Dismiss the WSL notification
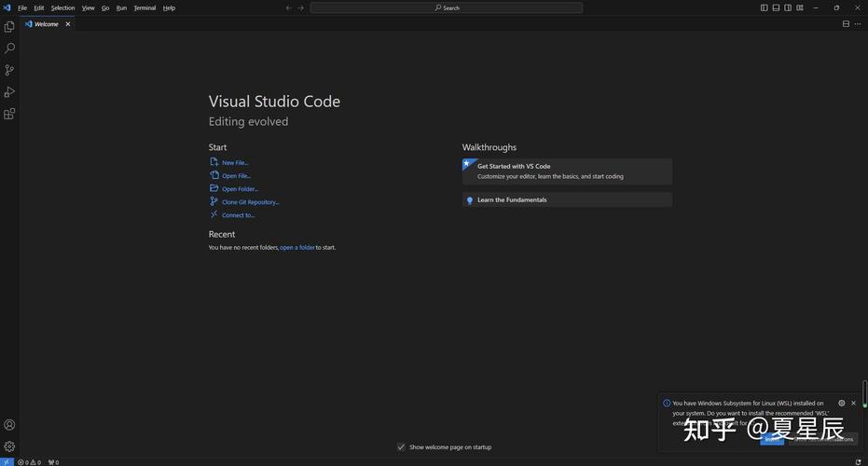This screenshot has width=868, height=466. (x=854, y=403)
